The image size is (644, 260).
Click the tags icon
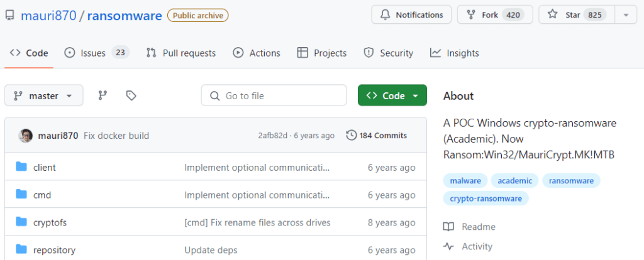tap(131, 95)
